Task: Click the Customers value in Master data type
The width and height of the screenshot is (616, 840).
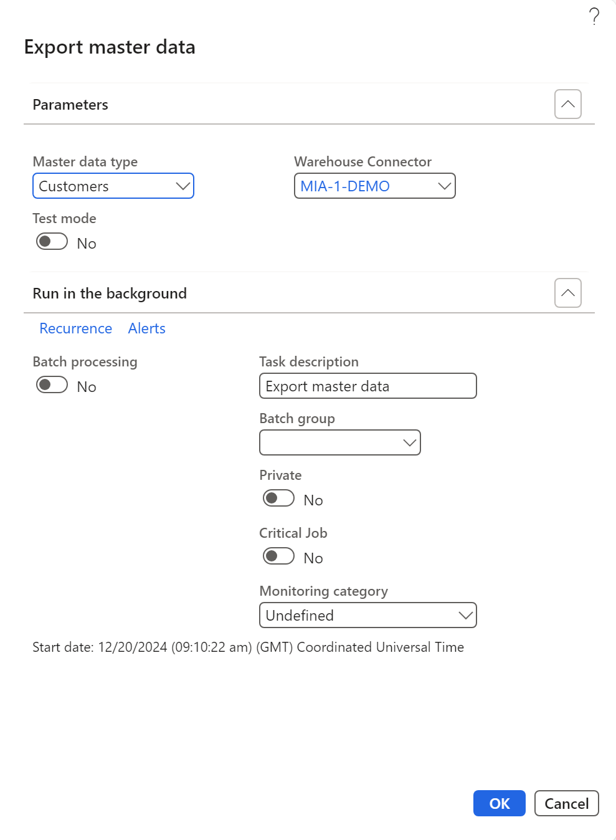Action: 74,186
